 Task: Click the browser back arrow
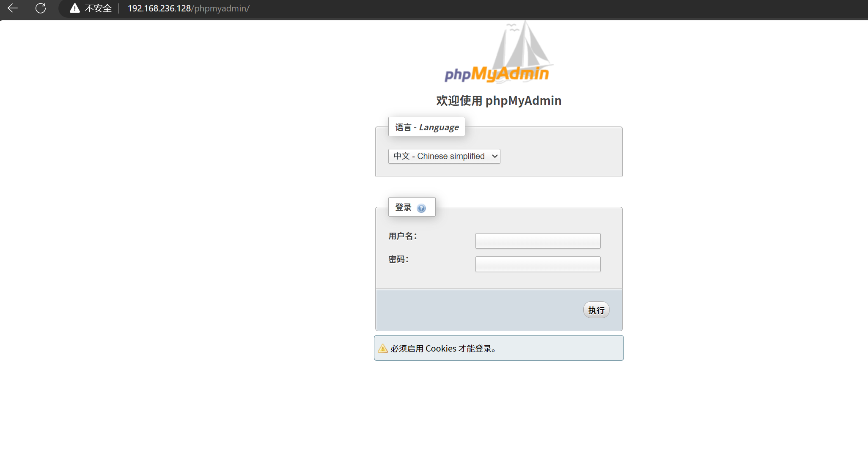[x=13, y=8]
